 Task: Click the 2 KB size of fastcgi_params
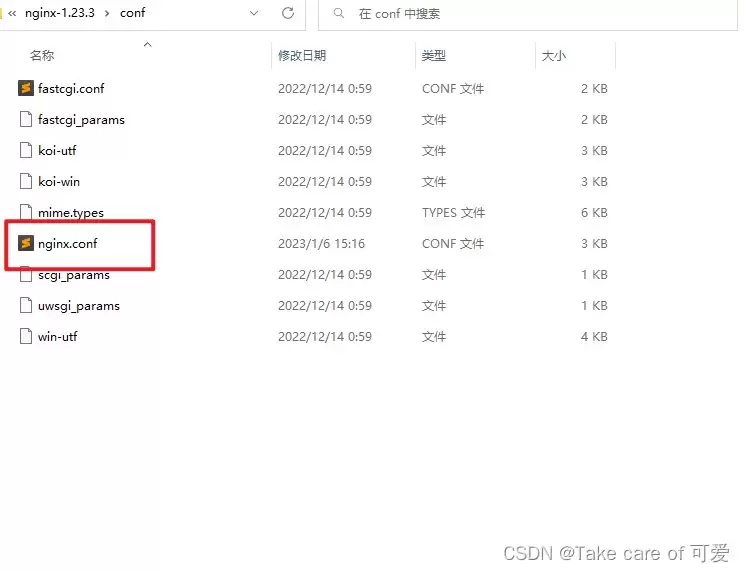tap(594, 120)
